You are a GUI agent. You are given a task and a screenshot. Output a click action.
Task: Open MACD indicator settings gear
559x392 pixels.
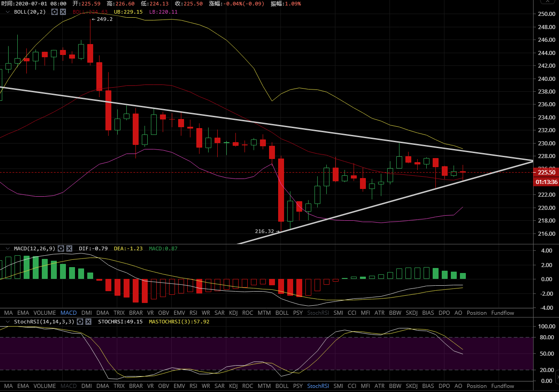pyautogui.click(x=61, y=248)
